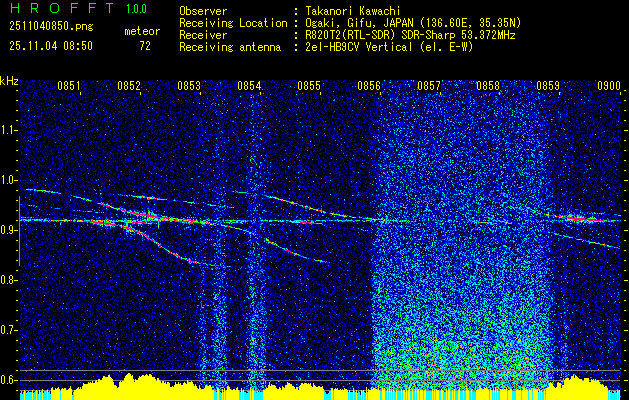Click the 0856 time marker

point(369,86)
